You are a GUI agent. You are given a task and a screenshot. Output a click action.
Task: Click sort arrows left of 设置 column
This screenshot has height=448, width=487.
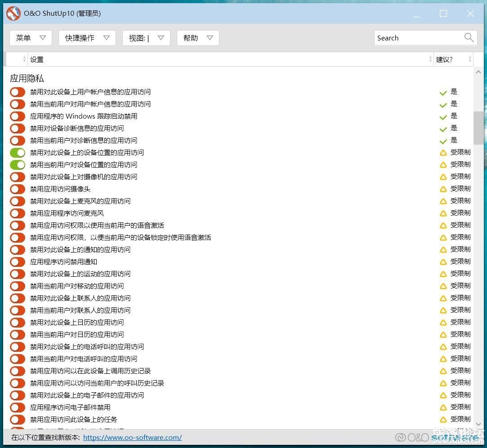(24, 59)
